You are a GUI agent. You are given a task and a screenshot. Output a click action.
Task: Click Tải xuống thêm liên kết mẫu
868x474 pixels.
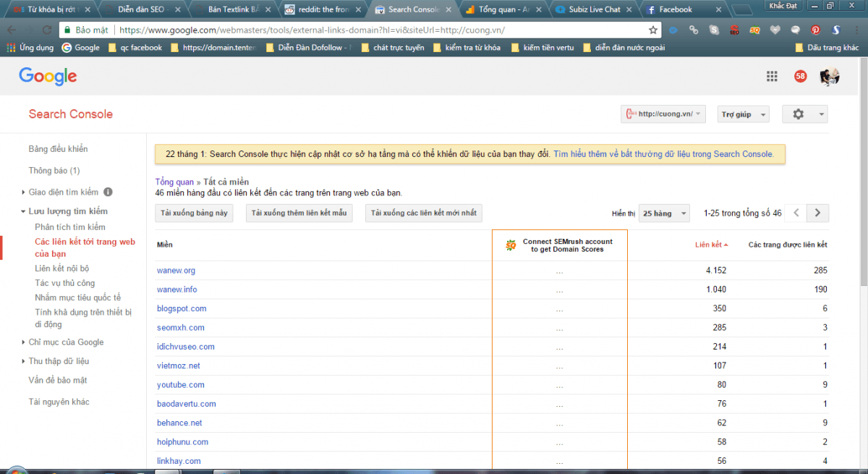click(299, 213)
